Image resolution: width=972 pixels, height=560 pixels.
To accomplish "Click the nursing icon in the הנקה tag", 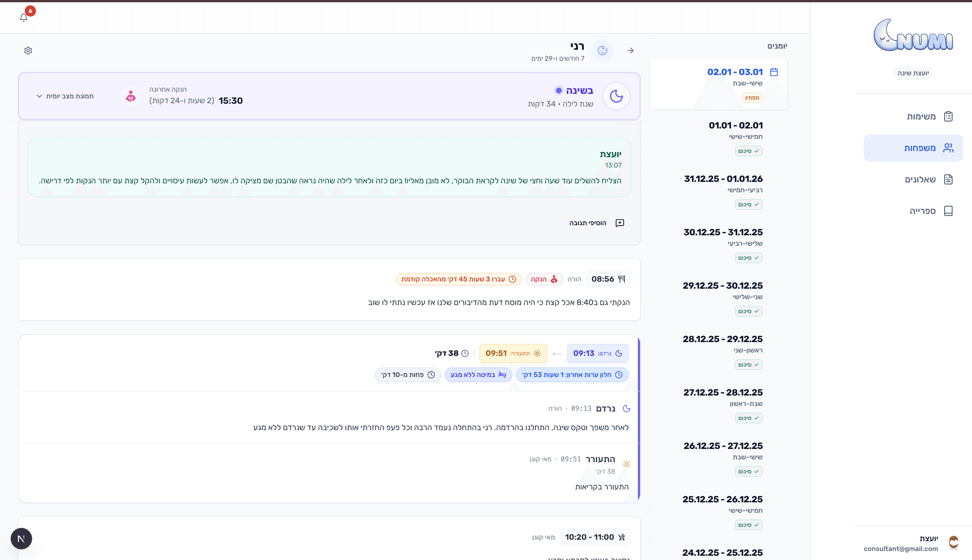I will (554, 279).
